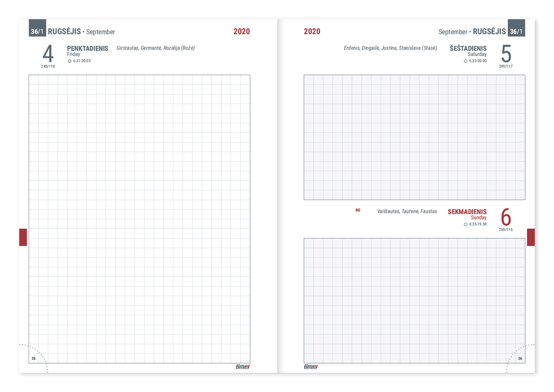Click the timer logo on the weekend page
This screenshot has height=392, width=554.
point(311,367)
